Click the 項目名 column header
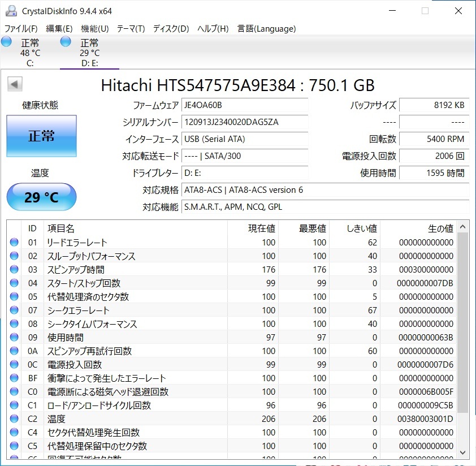Viewport: 476px width, 466px height. 136,228
